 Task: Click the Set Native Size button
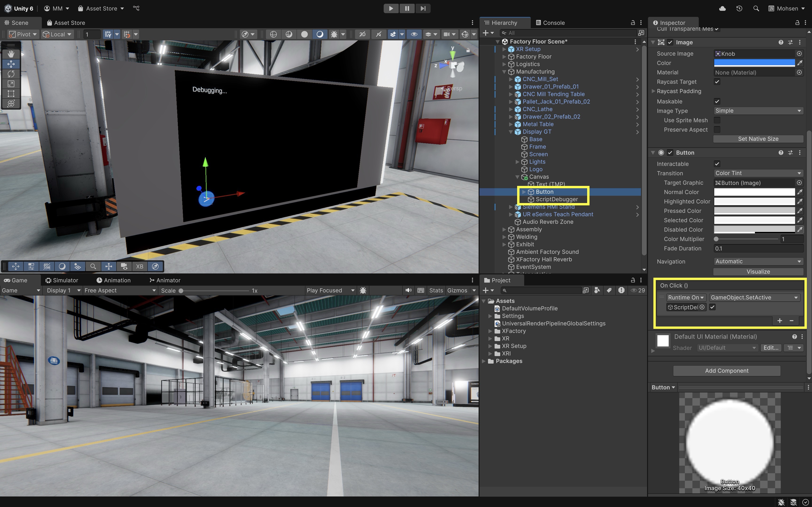[x=758, y=139]
